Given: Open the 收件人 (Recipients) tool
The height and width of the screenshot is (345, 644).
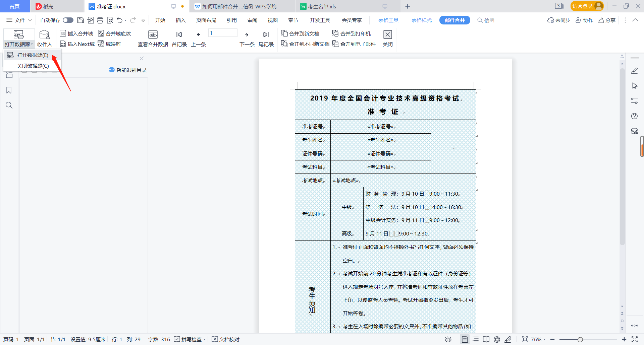Looking at the screenshot, I should pyautogui.click(x=45, y=38).
